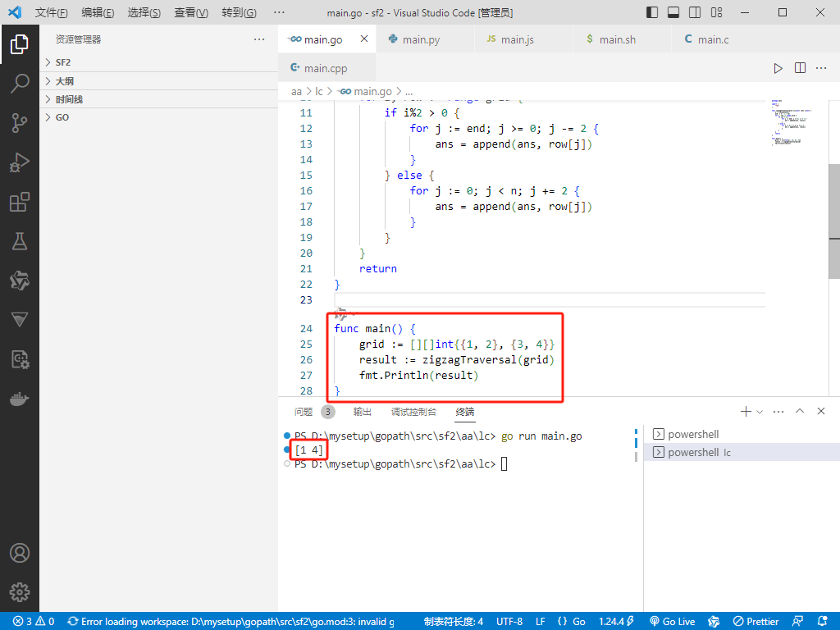Open the Docker whale icon in activity bar
This screenshot has height=630, width=840.
point(20,399)
